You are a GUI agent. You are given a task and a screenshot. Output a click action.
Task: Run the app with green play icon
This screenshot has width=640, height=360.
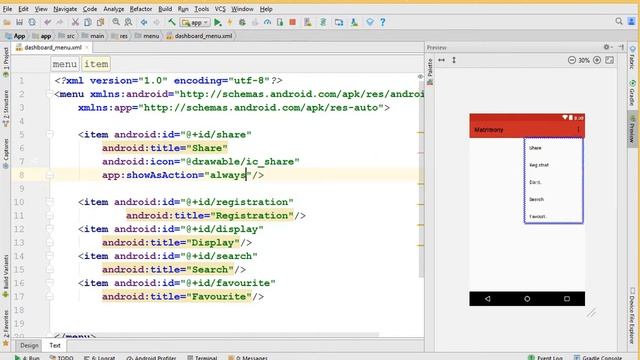(x=218, y=22)
